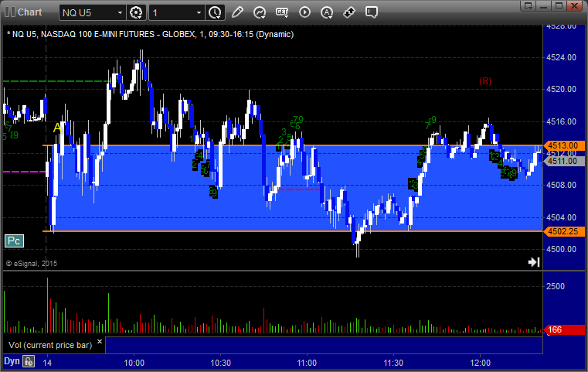The height and width of the screenshot is (372, 588).
Task: Click the 4524.00 price axis label
Action: 562,57
